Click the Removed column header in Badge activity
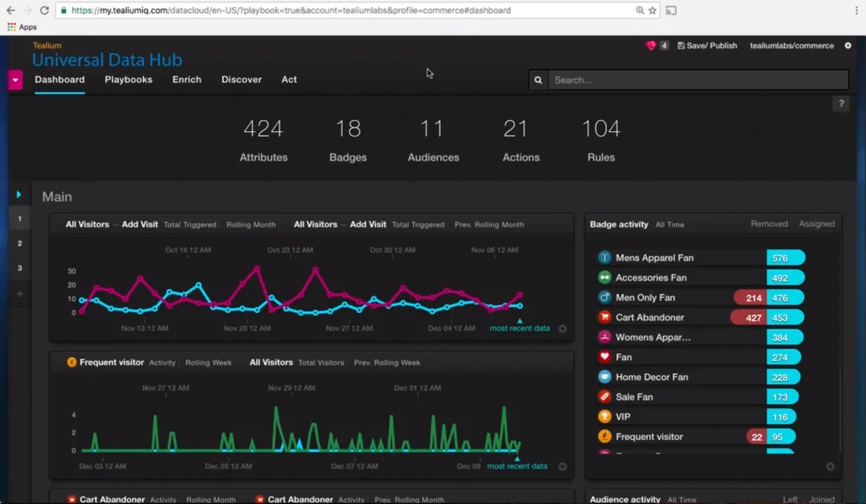 (x=769, y=224)
